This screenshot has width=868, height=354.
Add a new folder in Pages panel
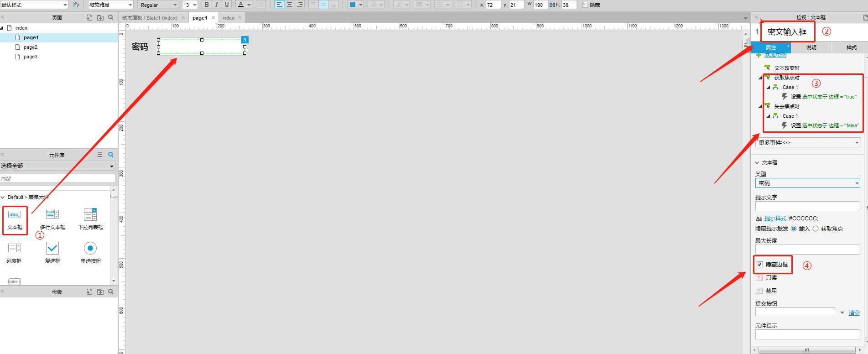click(100, 17)
